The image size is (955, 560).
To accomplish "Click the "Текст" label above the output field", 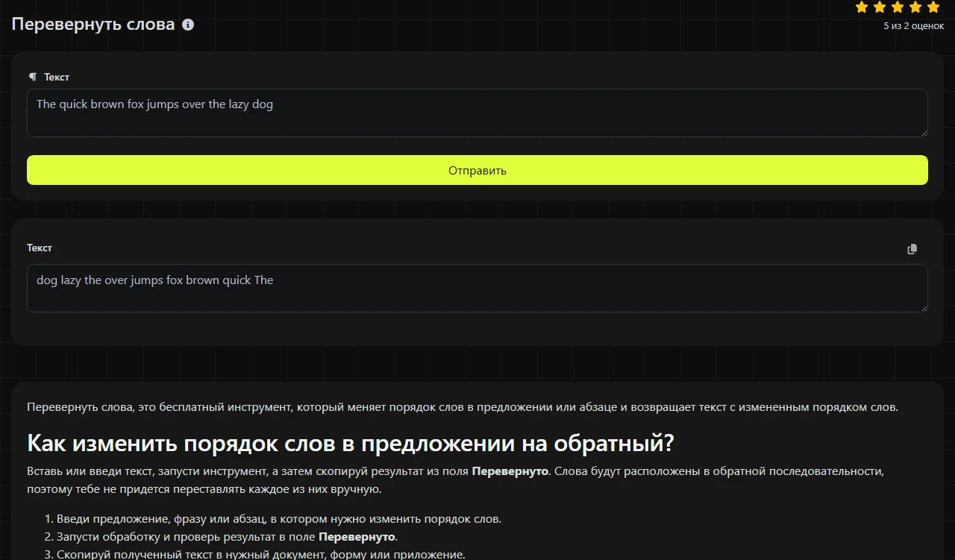I will (x=40, y=248).
